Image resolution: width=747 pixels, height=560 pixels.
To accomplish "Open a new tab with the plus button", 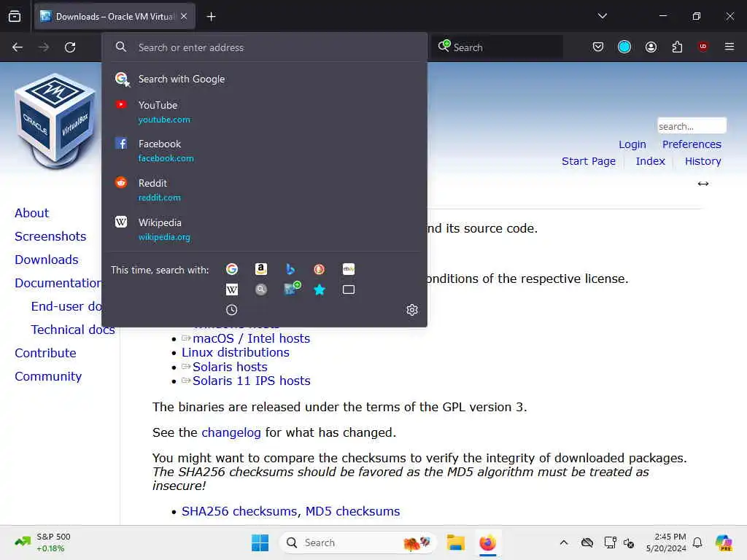I will (211, 17).
